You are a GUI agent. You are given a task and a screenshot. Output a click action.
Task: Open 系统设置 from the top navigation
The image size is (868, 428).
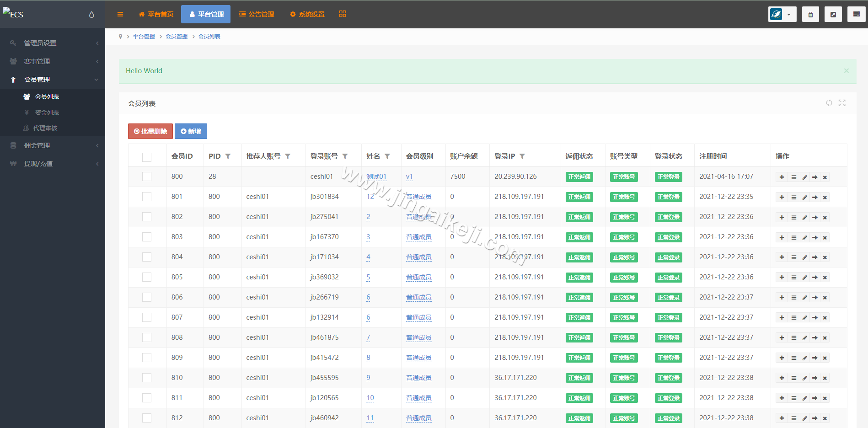(306, 14)
